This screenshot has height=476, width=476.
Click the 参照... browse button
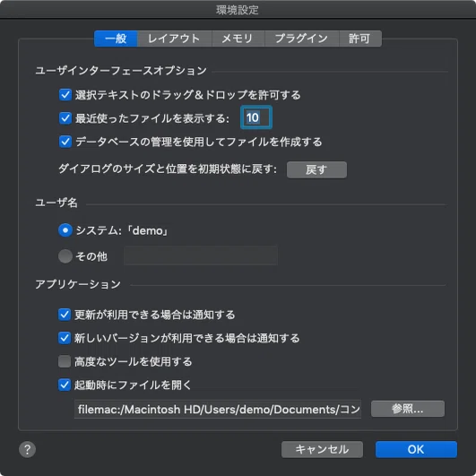(x=408, y=409)
